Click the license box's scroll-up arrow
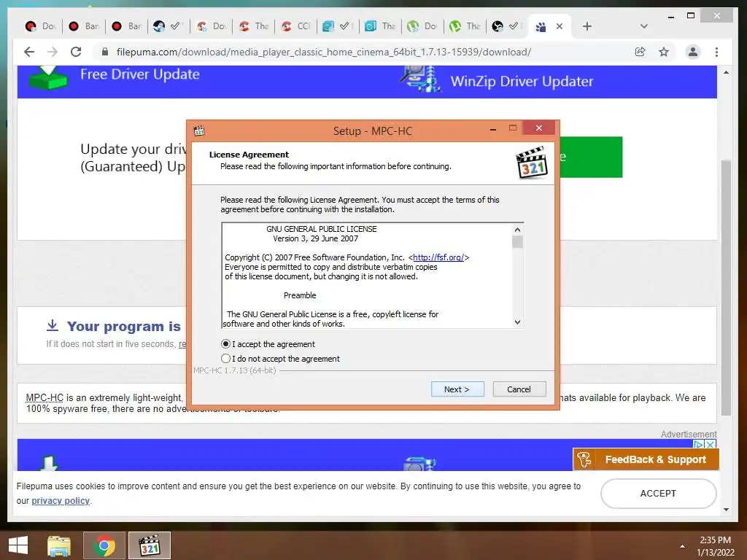This screenshot has height=560, width=747. coord(517,230)
